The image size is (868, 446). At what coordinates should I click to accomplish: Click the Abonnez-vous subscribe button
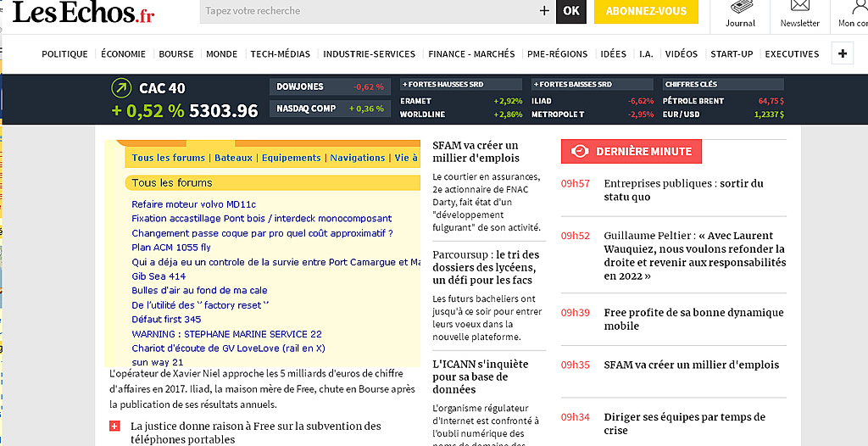pyautogui.click(x=646, y=11)
